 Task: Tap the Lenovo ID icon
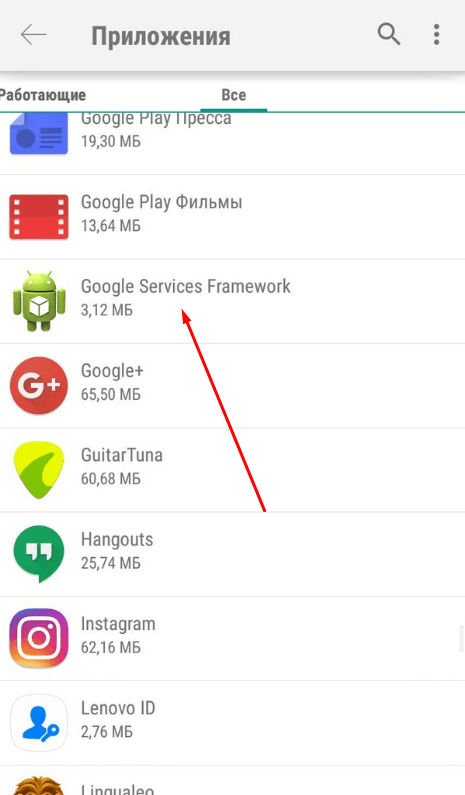coord(39,723)
